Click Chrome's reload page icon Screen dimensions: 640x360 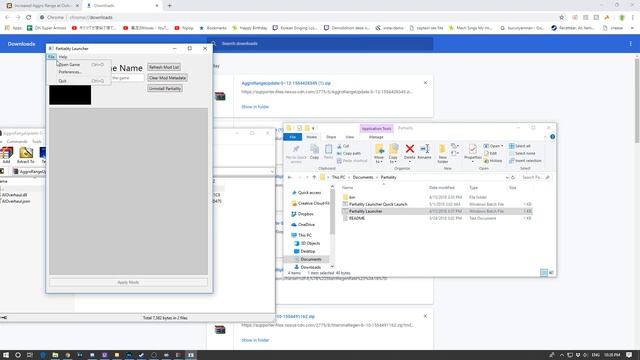point(29,17)
